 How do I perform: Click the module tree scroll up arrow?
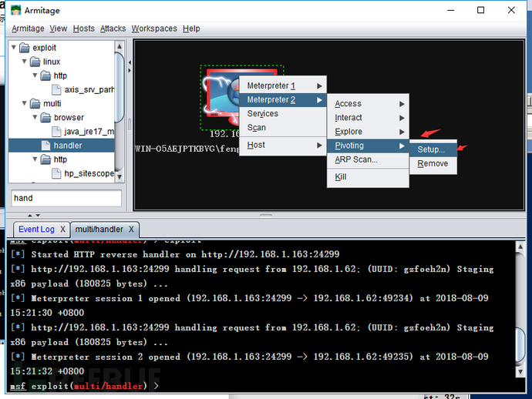pos(120,45)
